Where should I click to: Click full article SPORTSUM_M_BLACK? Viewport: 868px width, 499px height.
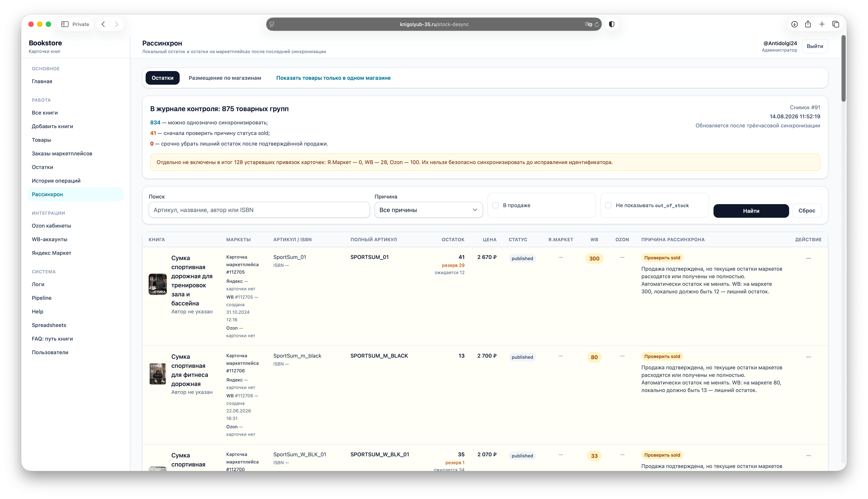[x=379, y=356]
